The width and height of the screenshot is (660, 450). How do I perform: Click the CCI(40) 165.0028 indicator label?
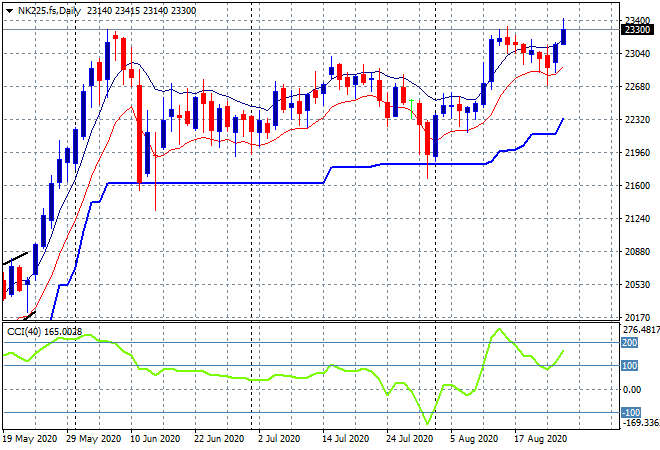click(x=45, y=332)
